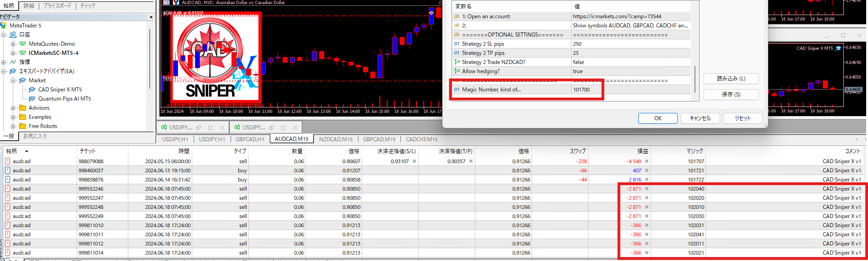Open the 'Strategy 2 Trade NZDCAD?' false value dropdown
This screenshot has width=868, height=261.
click(x=631, y=62)
